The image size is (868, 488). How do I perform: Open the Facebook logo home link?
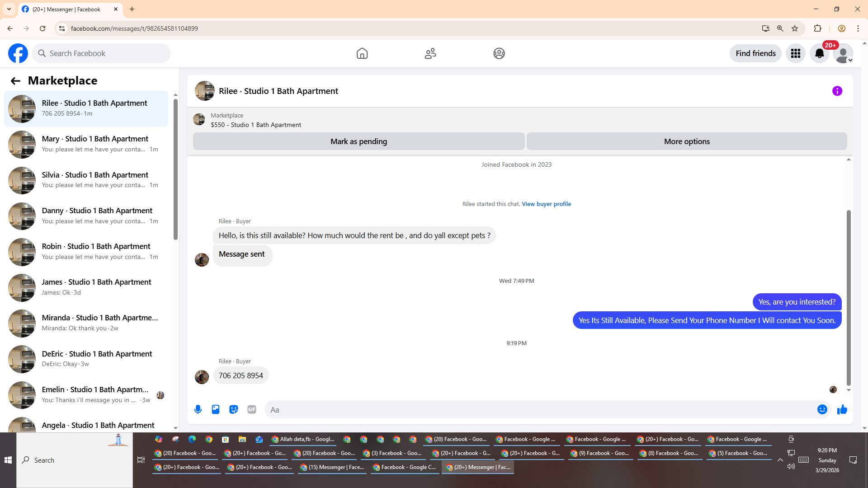tap(18, 53)
